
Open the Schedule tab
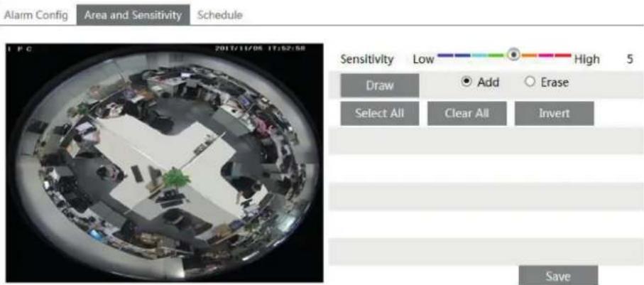coord(219,15)
